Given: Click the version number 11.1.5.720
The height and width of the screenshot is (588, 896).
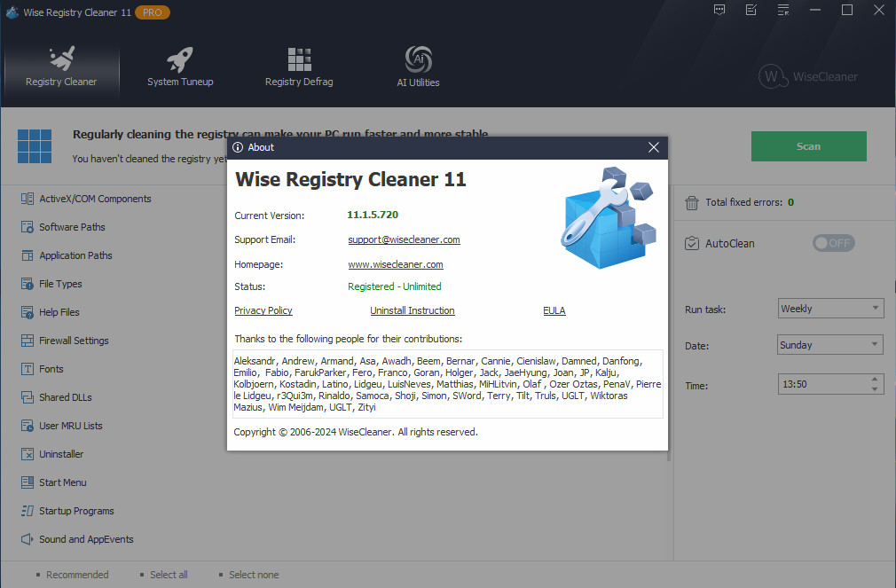Looking at the screenshot, I should (373, 215).
